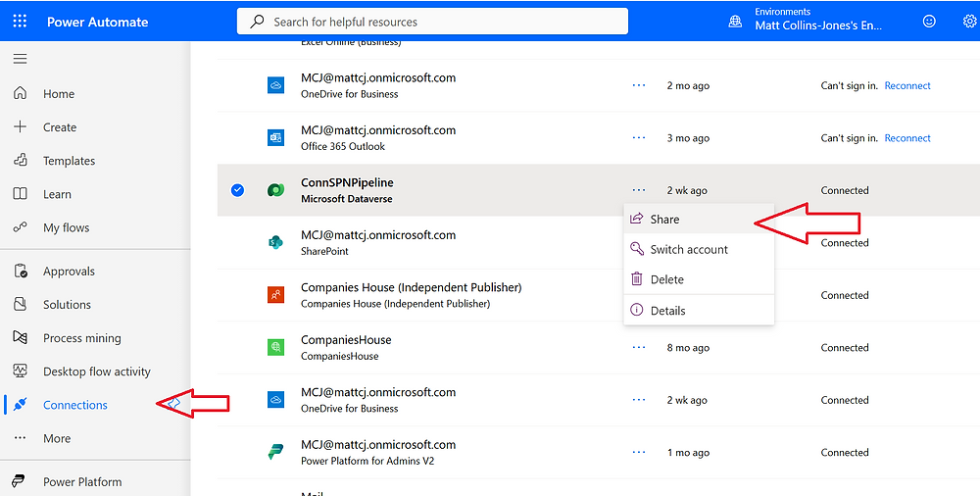Click the Learn book icon
980x496 pixels.
(20, 194)
